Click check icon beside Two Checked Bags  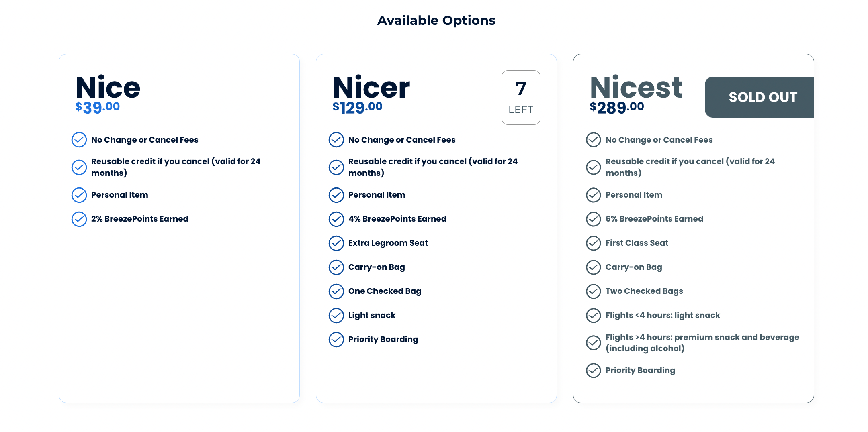pos(594,291)
